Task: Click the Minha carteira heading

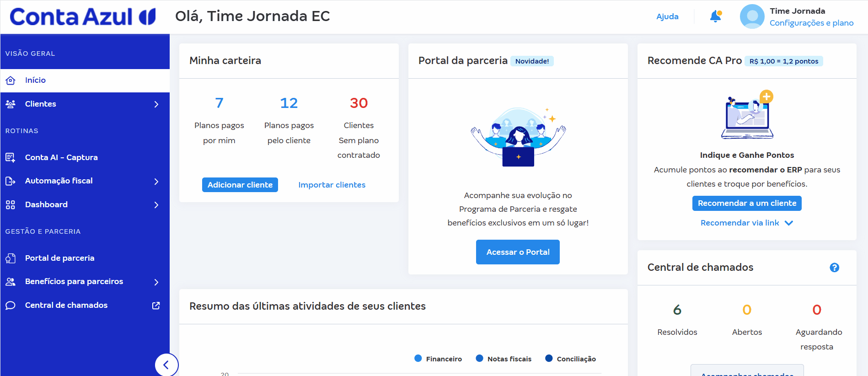Action: pyautogui.click(x=225, y=61)
